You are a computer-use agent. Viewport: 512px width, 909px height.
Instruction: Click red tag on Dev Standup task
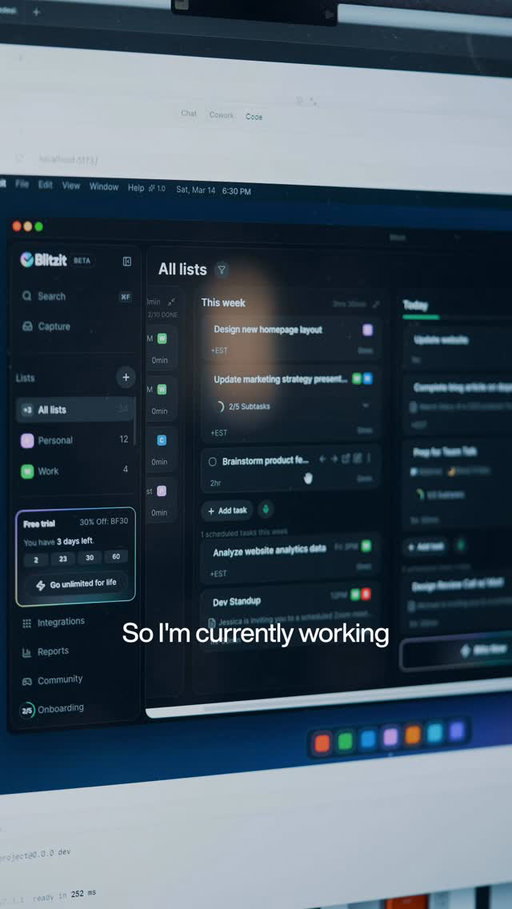pos(366,594)
